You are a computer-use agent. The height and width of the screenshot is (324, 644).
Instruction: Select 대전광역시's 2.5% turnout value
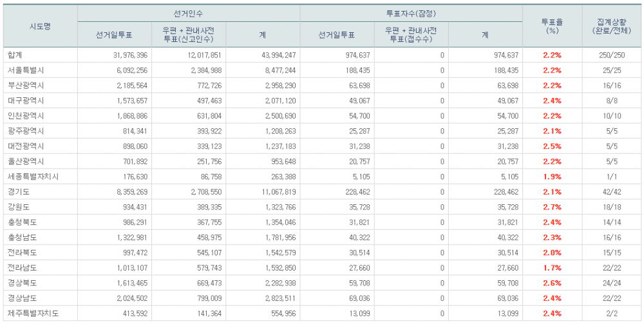pyautogui.click(x=552, y=146)
